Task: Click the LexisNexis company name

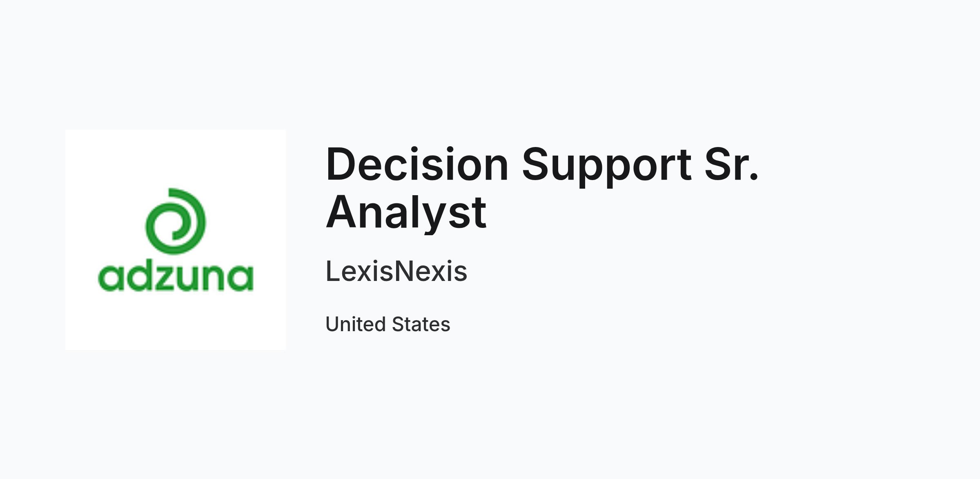Action: pos(396,272)
